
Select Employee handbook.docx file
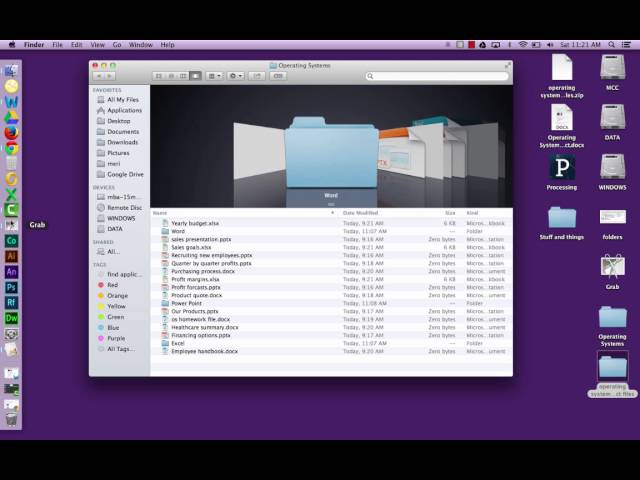tap(331, 351)
